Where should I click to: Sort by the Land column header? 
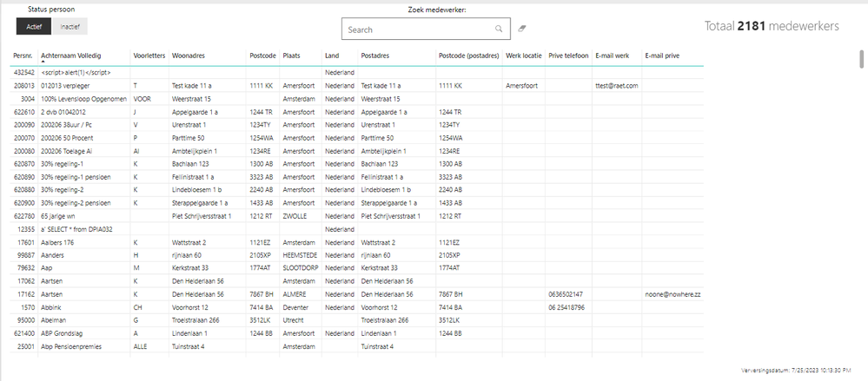tap(332, 56)
